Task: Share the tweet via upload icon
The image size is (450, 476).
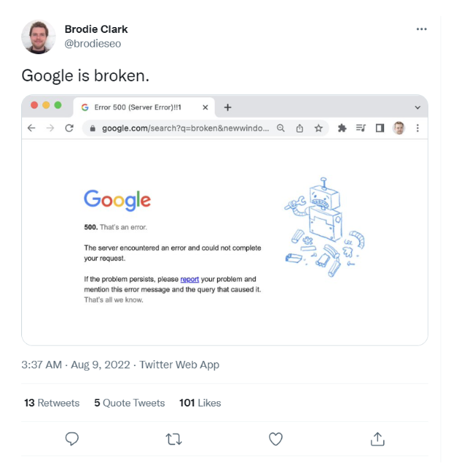Action: pyautogui.click(x=377, y=439)
